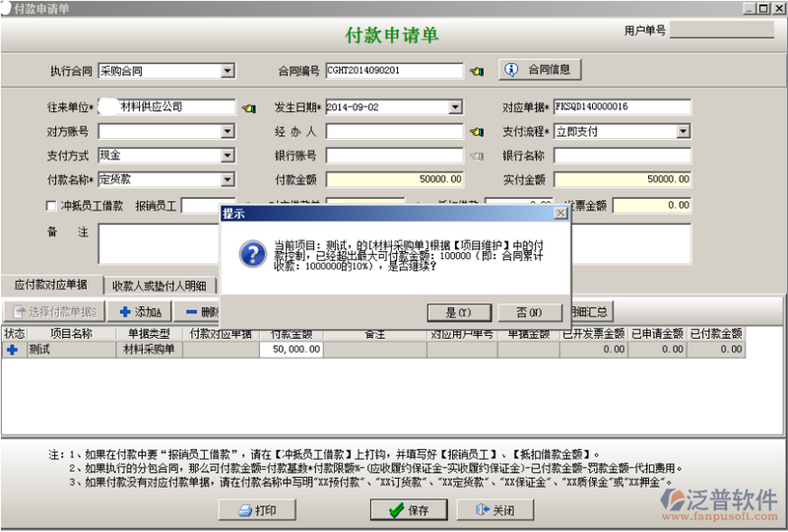Screen dimensions: 788x532
Task: Click the 实付金额 field
Action: coord(623,179)
